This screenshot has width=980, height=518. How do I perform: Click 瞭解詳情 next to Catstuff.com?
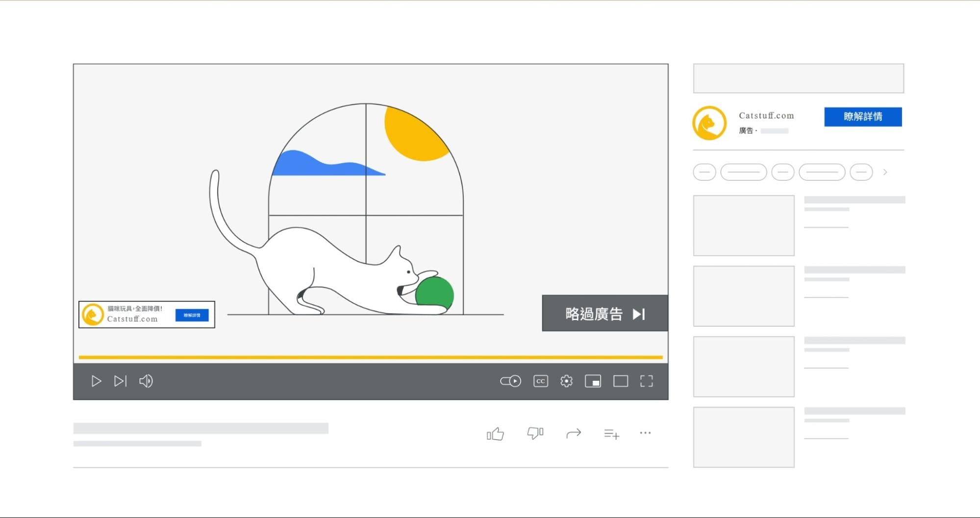click(863, 117)
